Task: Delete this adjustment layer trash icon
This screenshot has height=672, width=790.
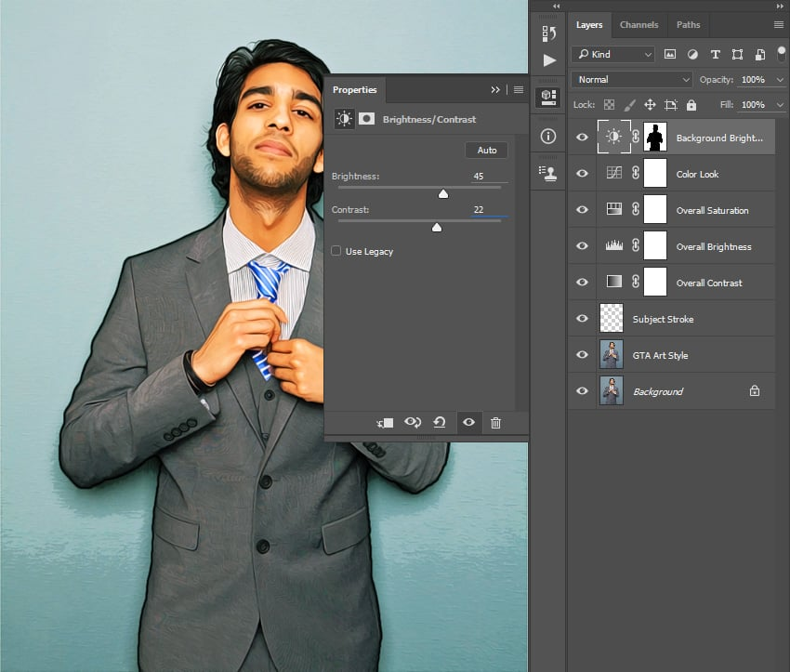Action: point(495,423)
